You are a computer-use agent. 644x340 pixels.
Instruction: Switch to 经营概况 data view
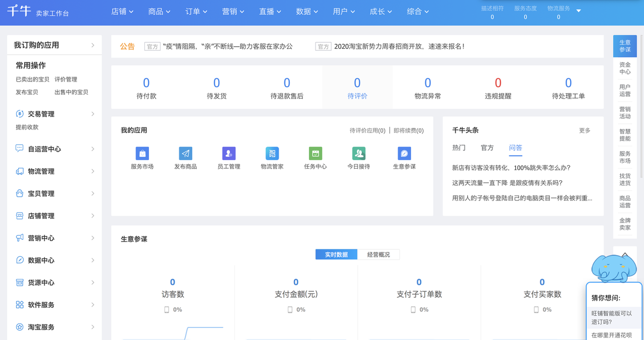pyautogui.click(x=378, y=254)
